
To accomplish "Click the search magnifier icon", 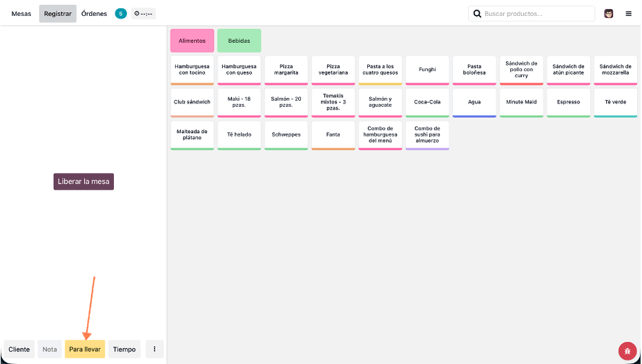I will click(477, 14).
